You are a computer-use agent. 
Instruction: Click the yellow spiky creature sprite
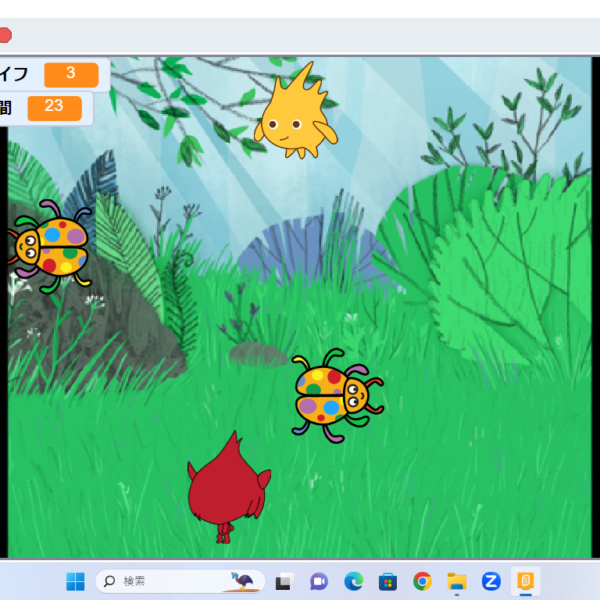pyautogui.click(x=295, y=116)
